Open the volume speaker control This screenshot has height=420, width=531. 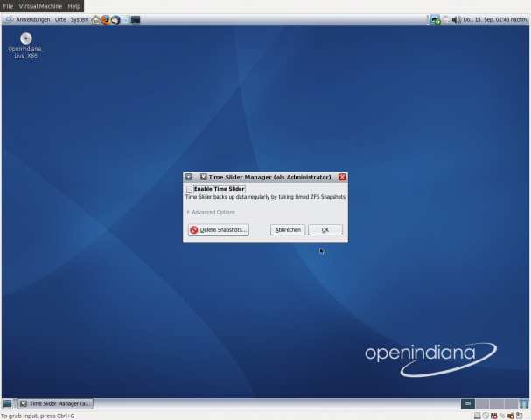tap(457, 20)
